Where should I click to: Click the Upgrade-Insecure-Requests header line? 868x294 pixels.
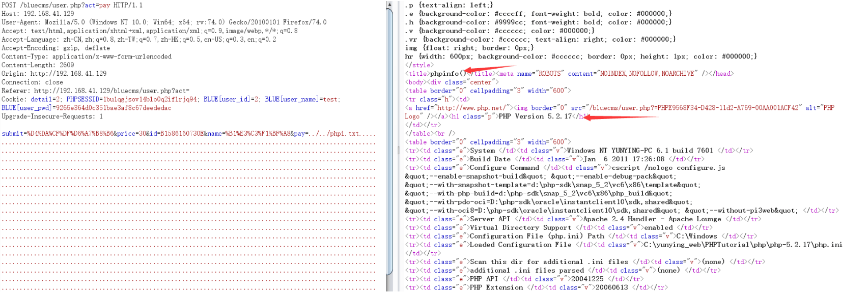[52, 116]
